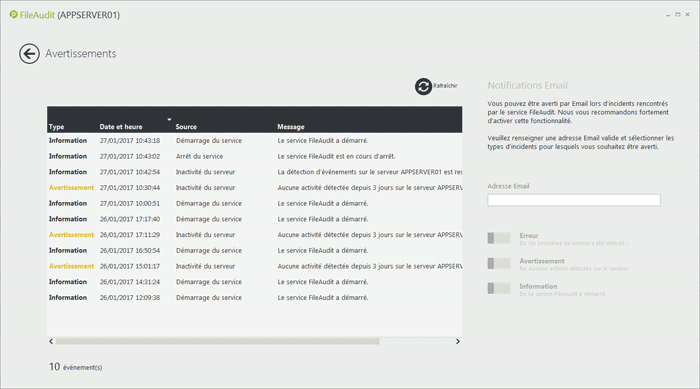Sort the table by Source column header

186,127
